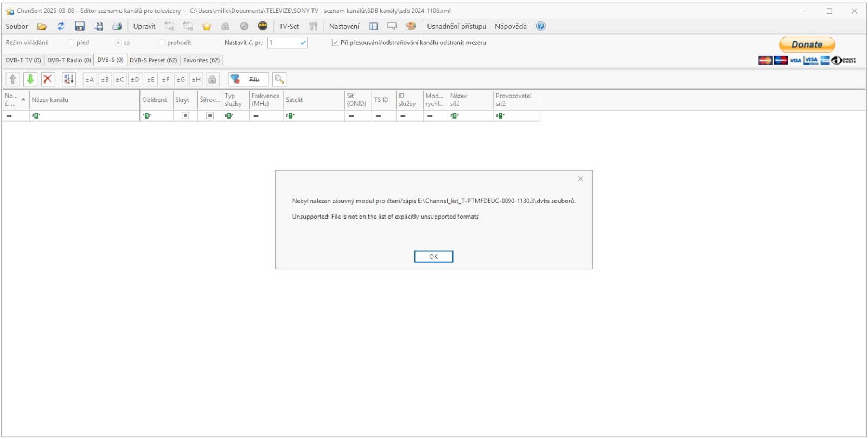868x439 pixels.
Task: Select the 'prohodit' radio button
Action: coord(162,43)
